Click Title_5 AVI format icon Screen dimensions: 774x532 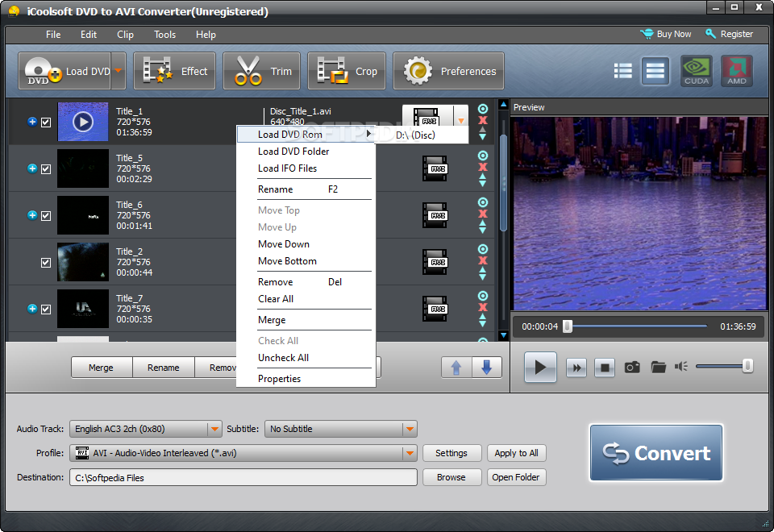pyautogui.click(x=435, y=168)
